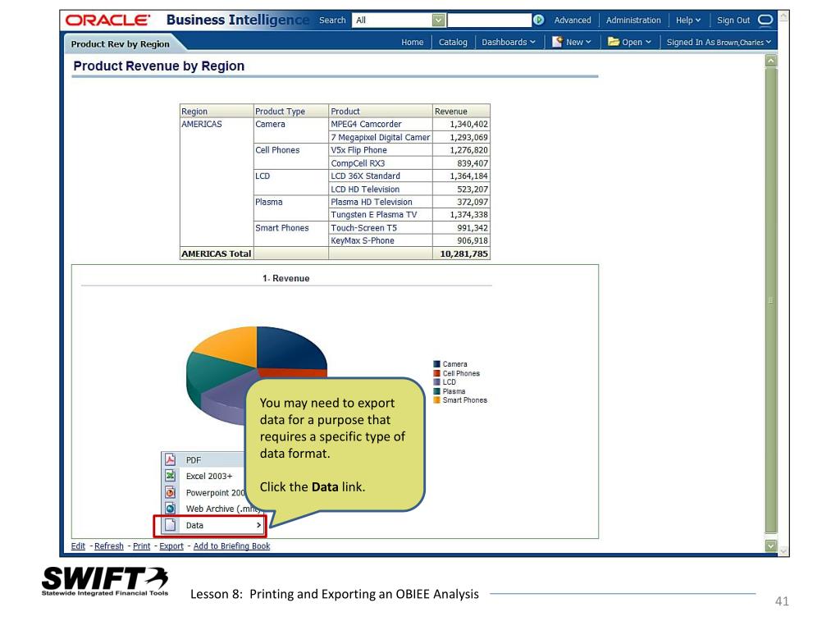Click the Revenue column header
Screen dimensions: 840x630
pyautogui.click(x=461, y=111)
